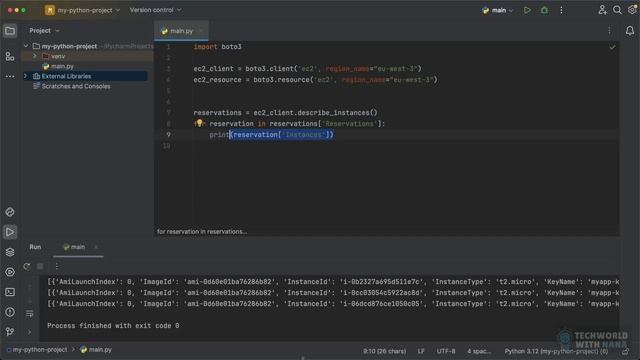Change UTF-8 file encoding
This screenshot has height=360, width=640.
click(x=446, y=351)
